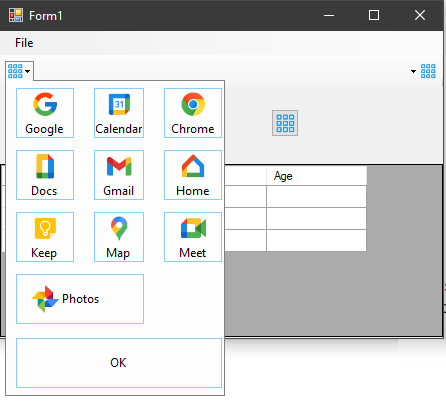
Task: Minimize the Form1 window
Action: pos(329,15)
